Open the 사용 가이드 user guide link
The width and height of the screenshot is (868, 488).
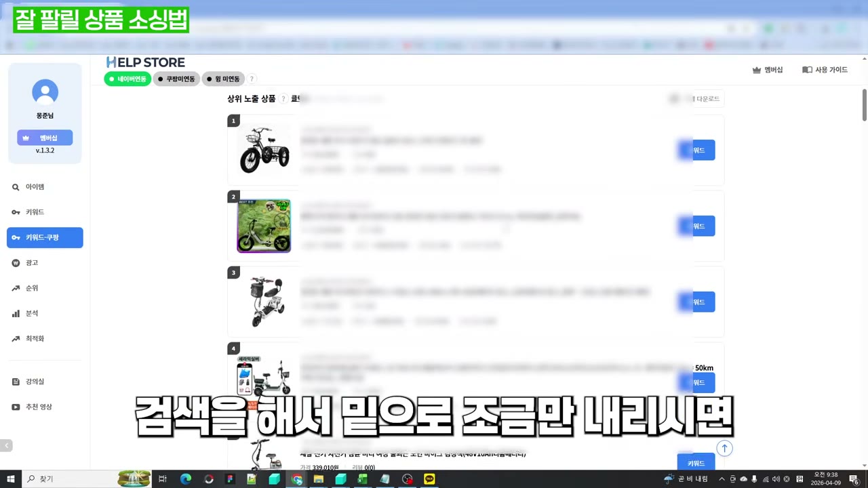[x=825, y=70]
